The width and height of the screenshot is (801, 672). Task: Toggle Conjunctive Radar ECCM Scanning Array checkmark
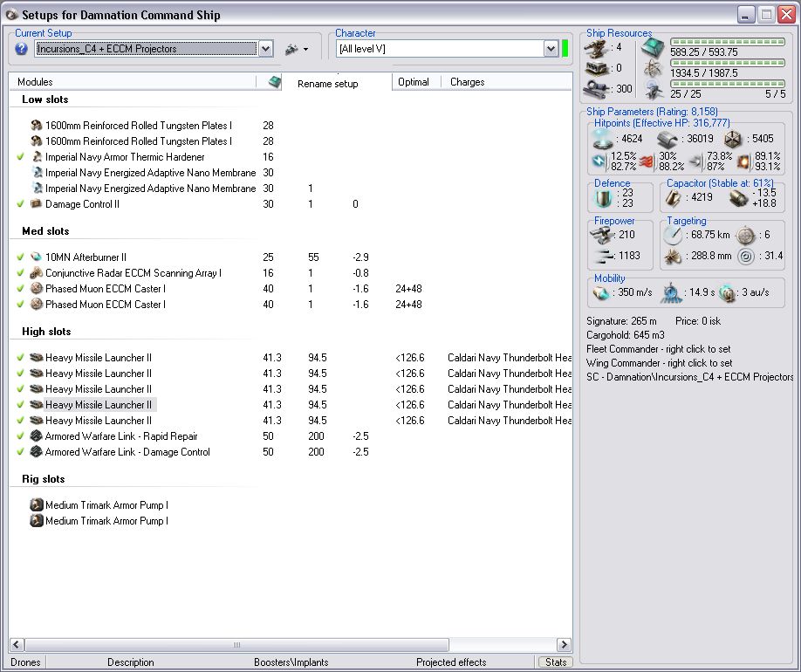point(20,273)
